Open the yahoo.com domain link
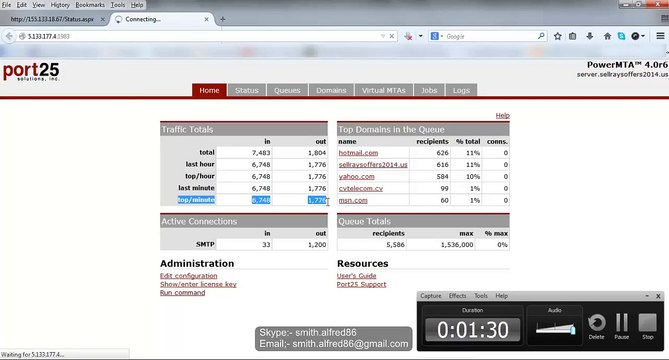The width and height of the screenshot is (669, 360). coord(356,177)
